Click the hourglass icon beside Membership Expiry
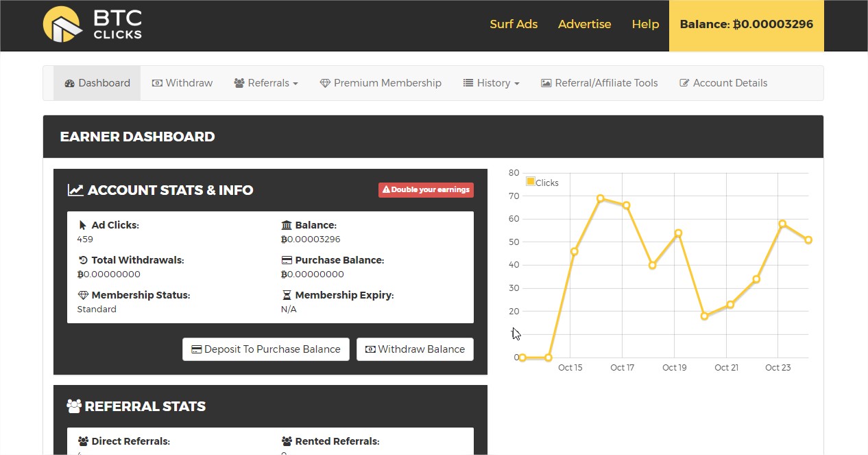868x455 pixels. 287,295
